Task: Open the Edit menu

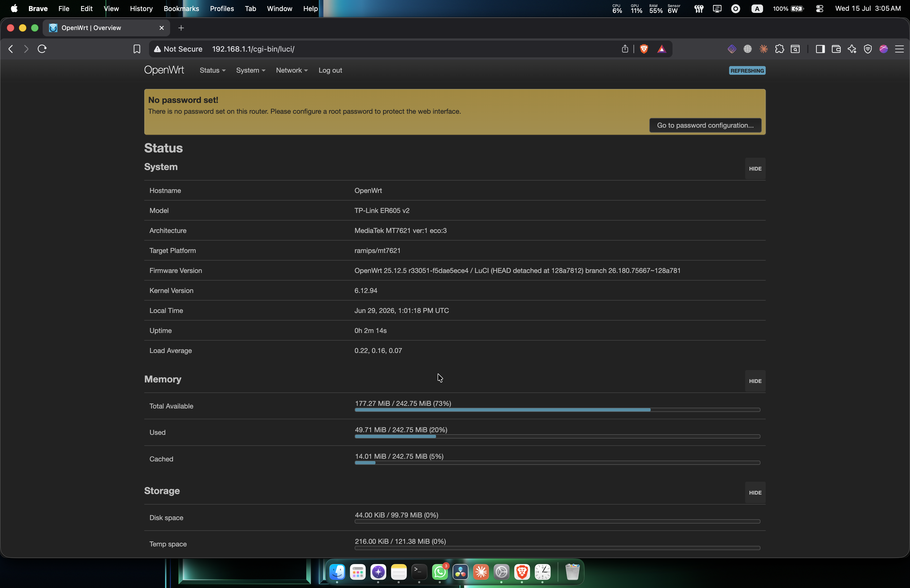Action: 86,8
